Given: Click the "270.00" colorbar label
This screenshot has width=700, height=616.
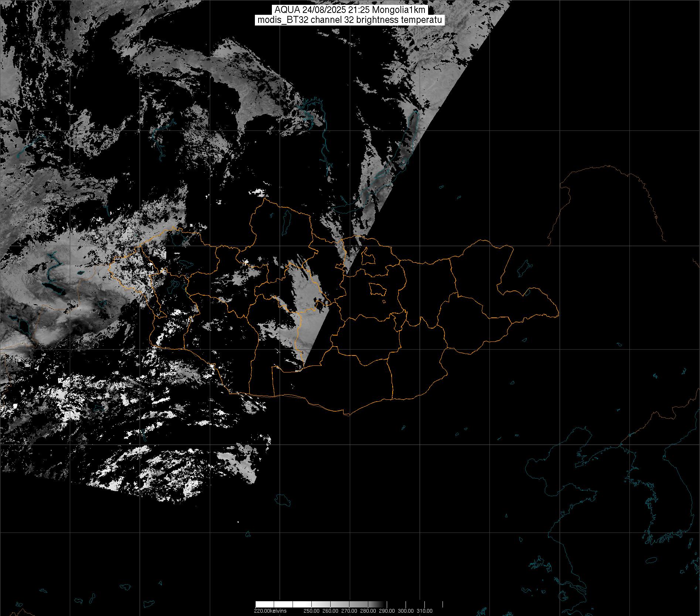Looking at the screenshot, I should pyautogui.click(x=349, y=611).
